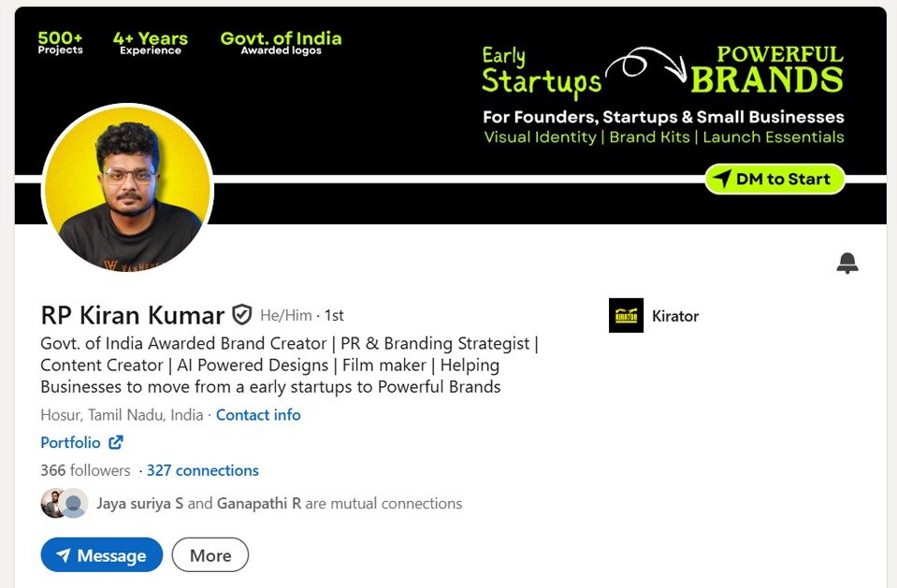Open the profile photo
This screenshot has height=588, width=897.
pyautogui.click(x=128, y=189)
